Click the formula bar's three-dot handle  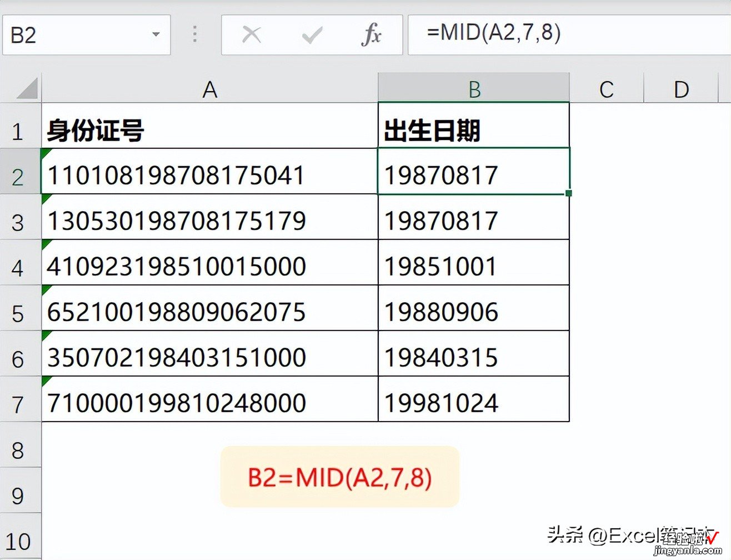click(194, 34)
